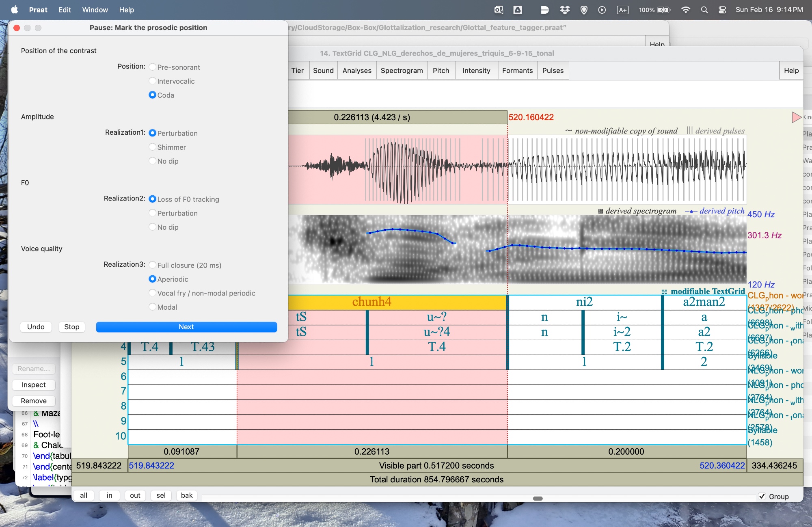The image size is (812, 527).
Task: Choose Vocal fry / non-modal periodic
Action: pos(153,293)
